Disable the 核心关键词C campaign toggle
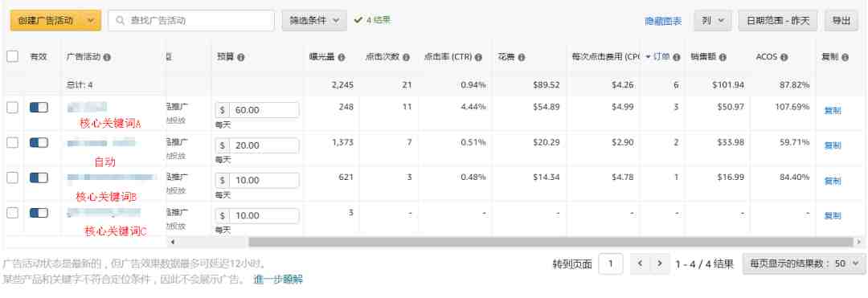 pyautogui.click(x=39, y=213)
